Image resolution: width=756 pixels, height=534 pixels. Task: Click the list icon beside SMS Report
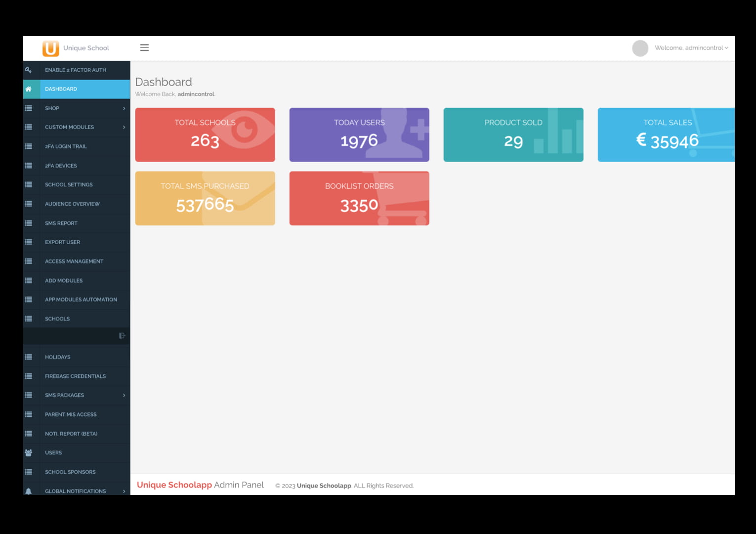pyautogui.click(x=29, y=223)
